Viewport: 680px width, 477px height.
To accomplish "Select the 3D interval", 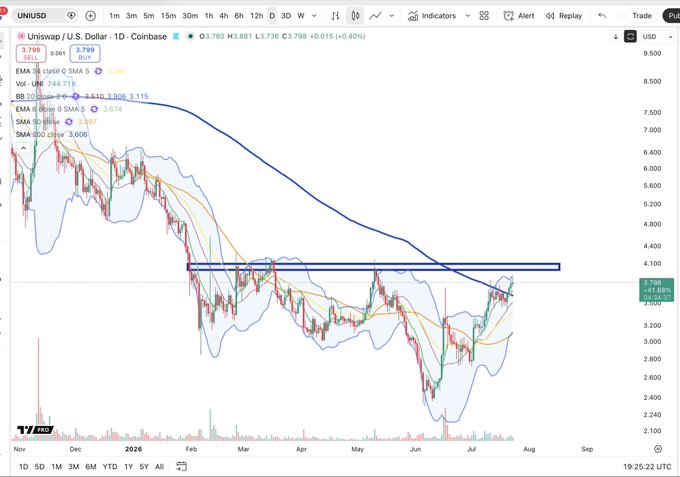I will 286,16.
